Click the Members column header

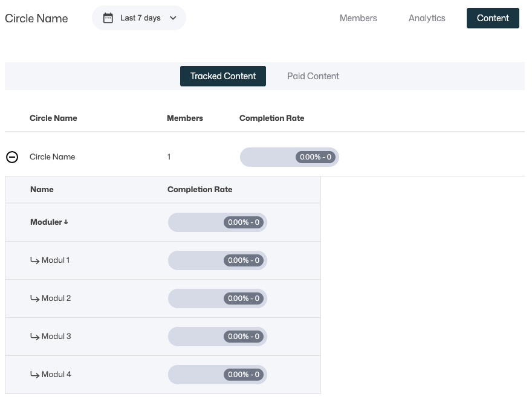click(185, 118)
